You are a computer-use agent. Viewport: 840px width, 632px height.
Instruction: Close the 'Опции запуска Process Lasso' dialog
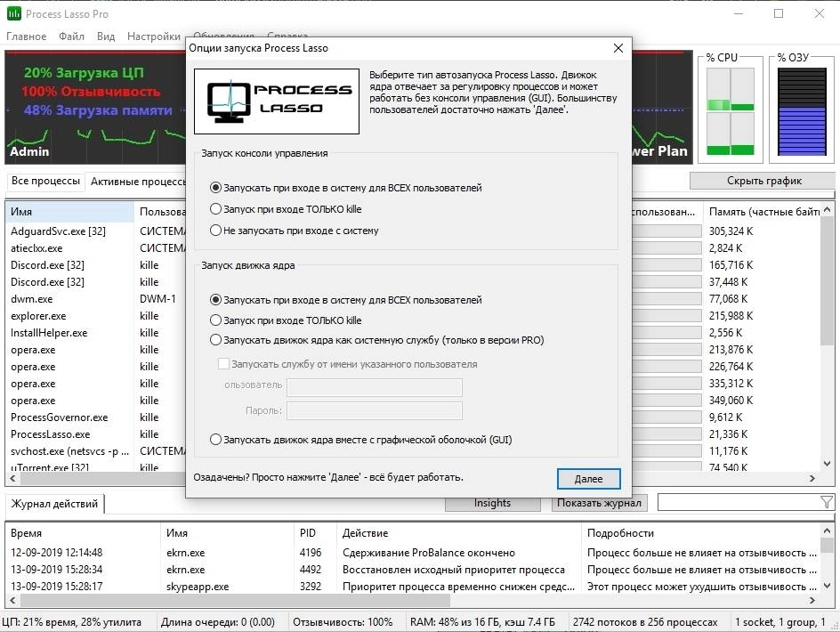coord(618,48)
